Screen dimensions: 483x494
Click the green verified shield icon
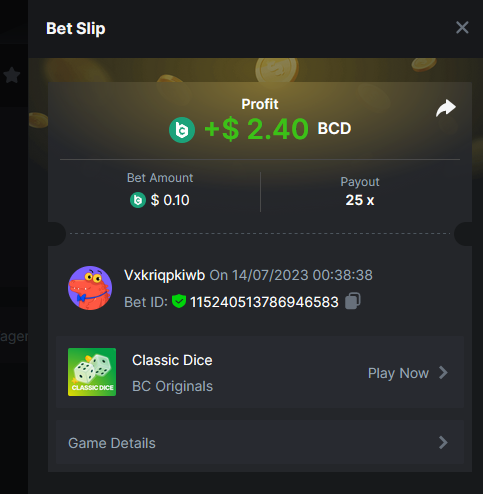[179, 301]
